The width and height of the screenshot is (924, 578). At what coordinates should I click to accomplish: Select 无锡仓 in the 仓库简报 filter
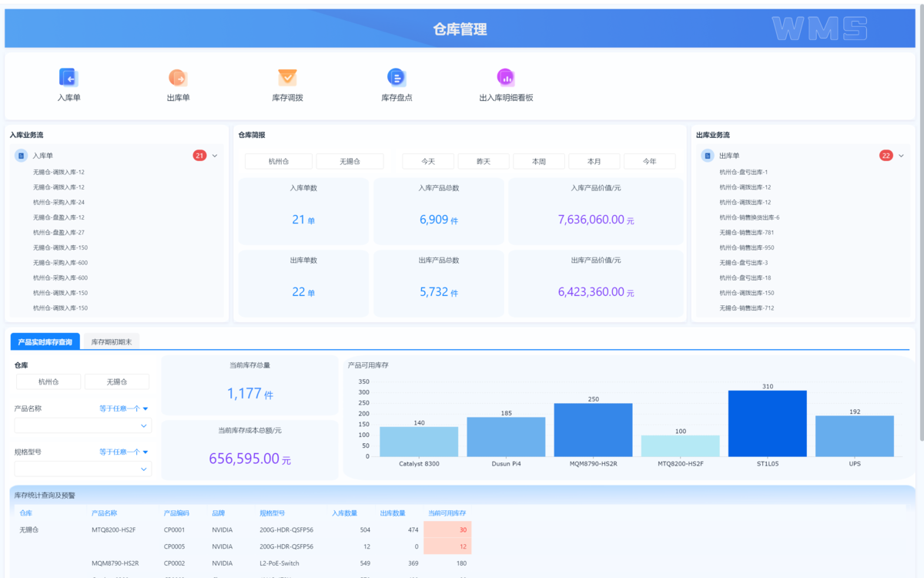click(x=350, y=162)
